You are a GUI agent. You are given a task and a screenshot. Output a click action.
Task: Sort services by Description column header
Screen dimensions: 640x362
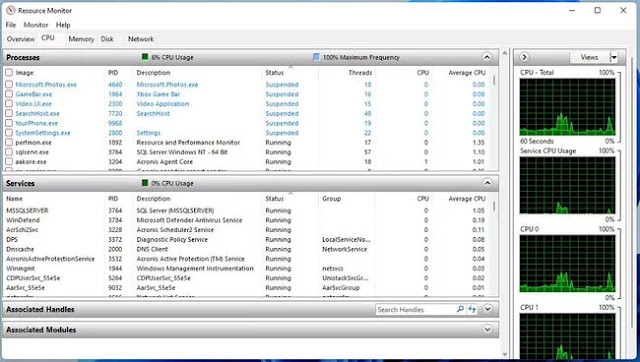(x=153, y=199)
